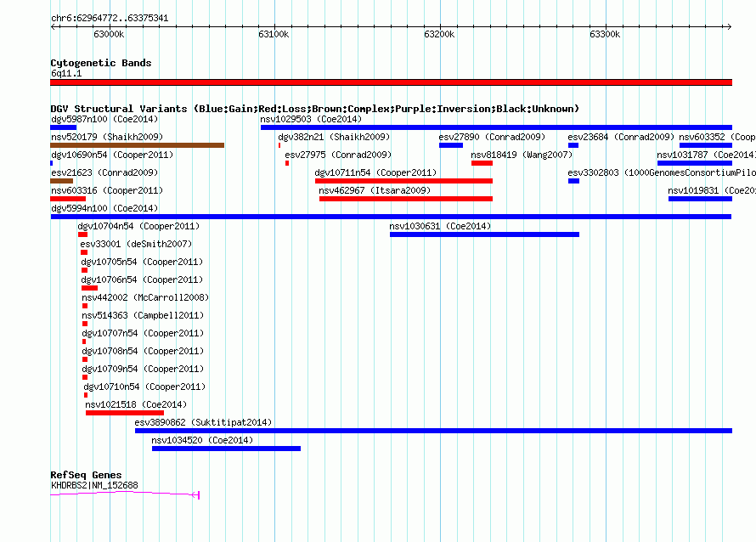The image size is (756, 542).
Task: Select dgv10711n54 (Cooper2011) label
Action: [375, 172]
